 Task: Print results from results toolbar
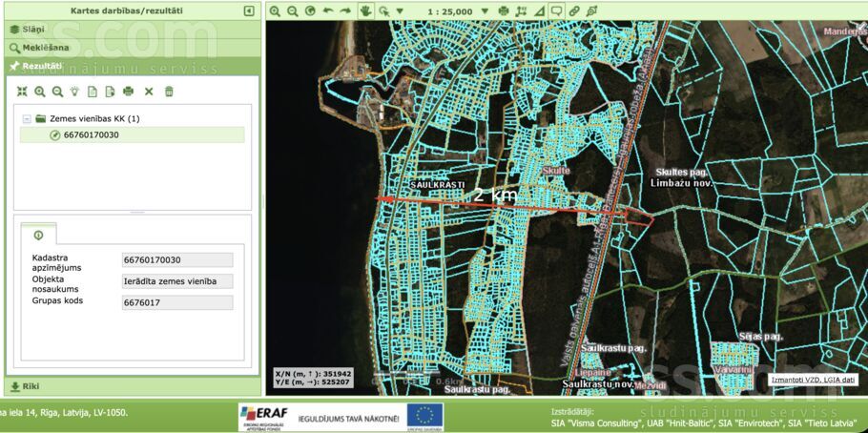point(129,92)
